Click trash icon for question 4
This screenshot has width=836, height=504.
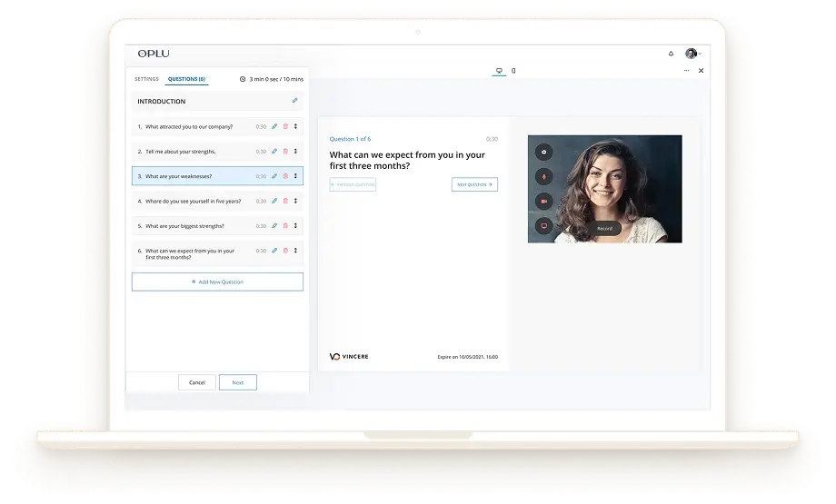[x=285, y=201]
